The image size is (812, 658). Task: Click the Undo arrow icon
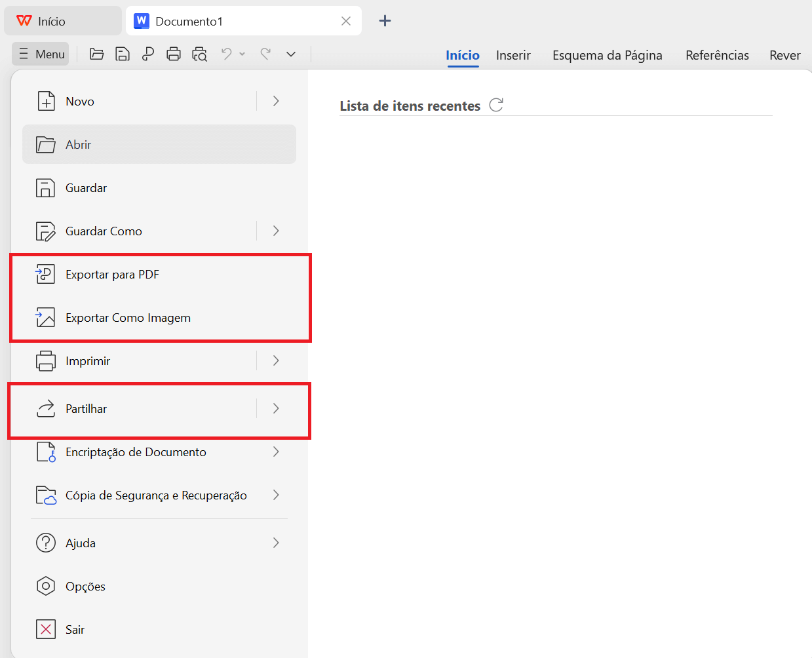click(x=227, y=54)
